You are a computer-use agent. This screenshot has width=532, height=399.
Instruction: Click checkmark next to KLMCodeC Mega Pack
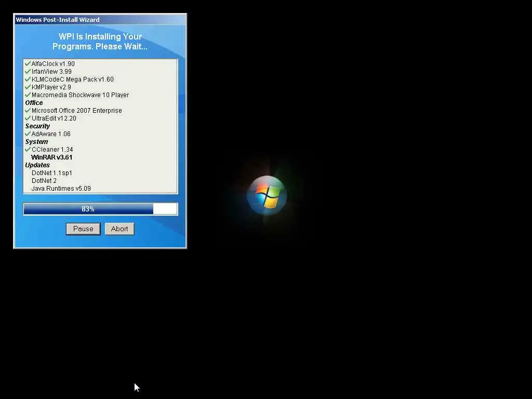point(28,79)
